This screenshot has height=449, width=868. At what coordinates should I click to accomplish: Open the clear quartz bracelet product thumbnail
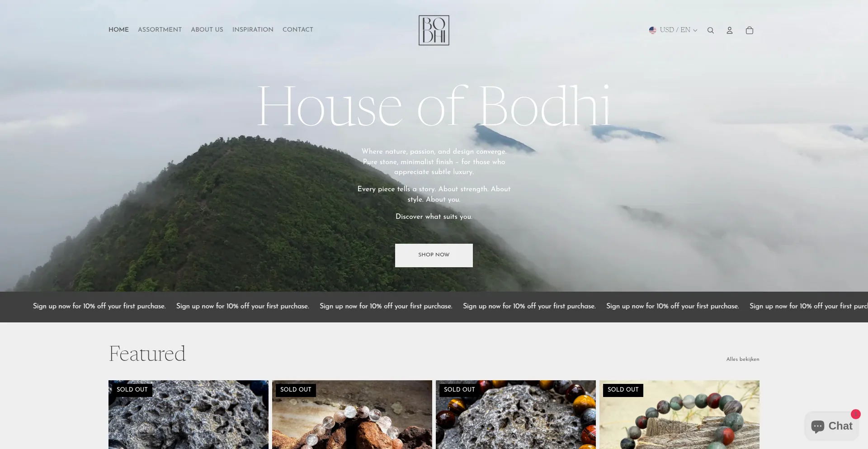352,415
